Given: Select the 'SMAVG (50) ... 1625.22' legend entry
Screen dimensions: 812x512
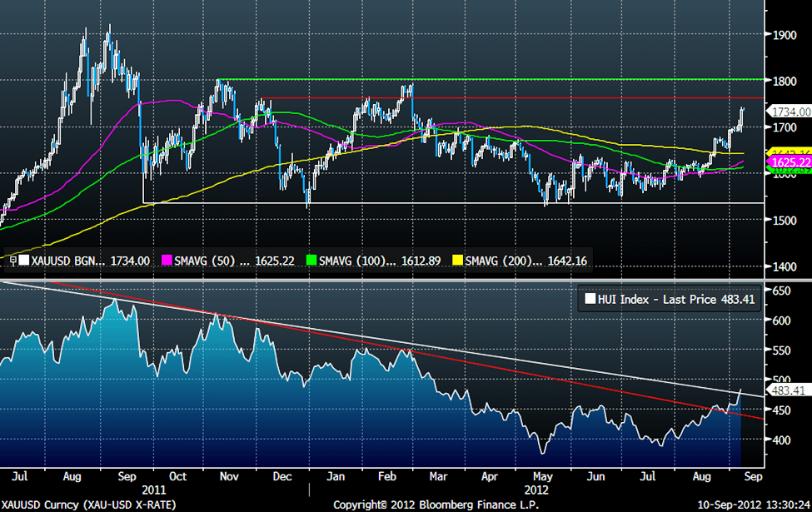Looking at the screenshot, I should (x=228, y=261).
